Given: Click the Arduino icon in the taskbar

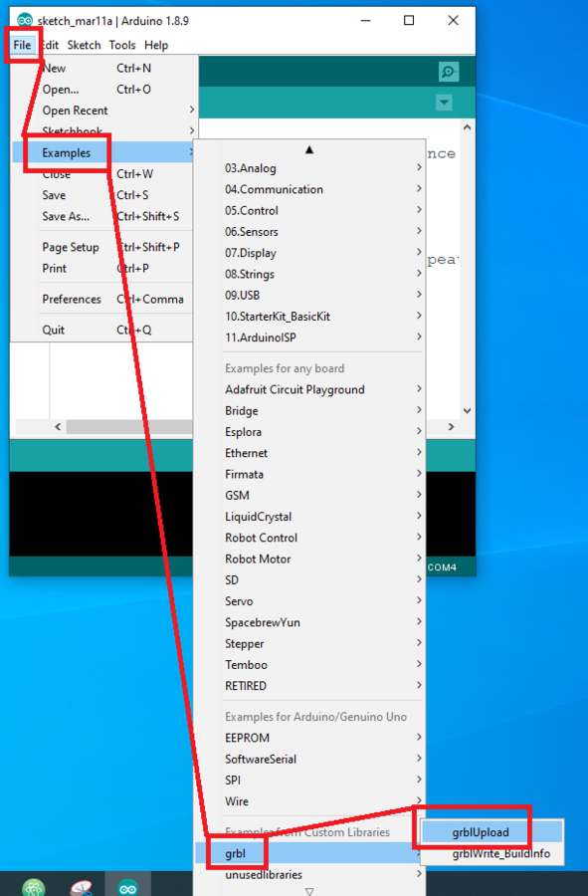Looking at the screenshot, I should point(127,887).
